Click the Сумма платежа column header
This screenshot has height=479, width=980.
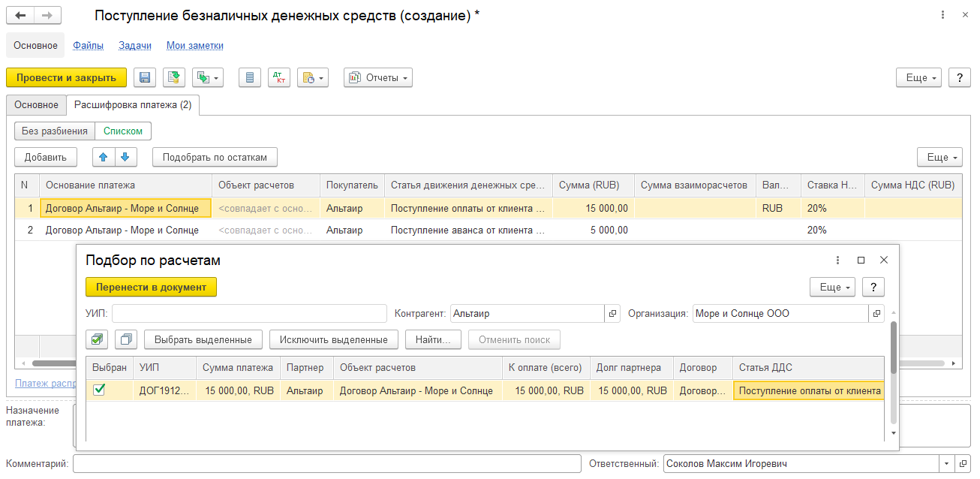[238, 368]
